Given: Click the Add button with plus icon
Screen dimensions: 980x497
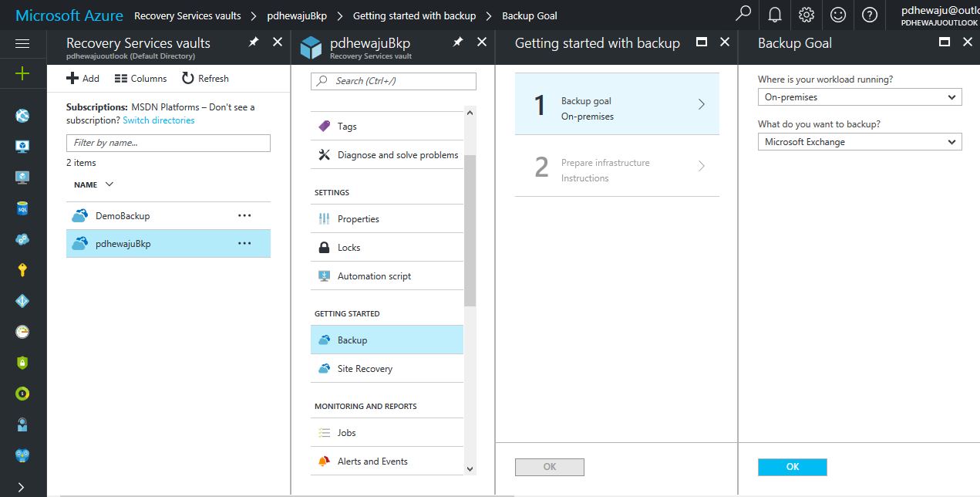Looking at the screenshot, I should tap(83, 78).
